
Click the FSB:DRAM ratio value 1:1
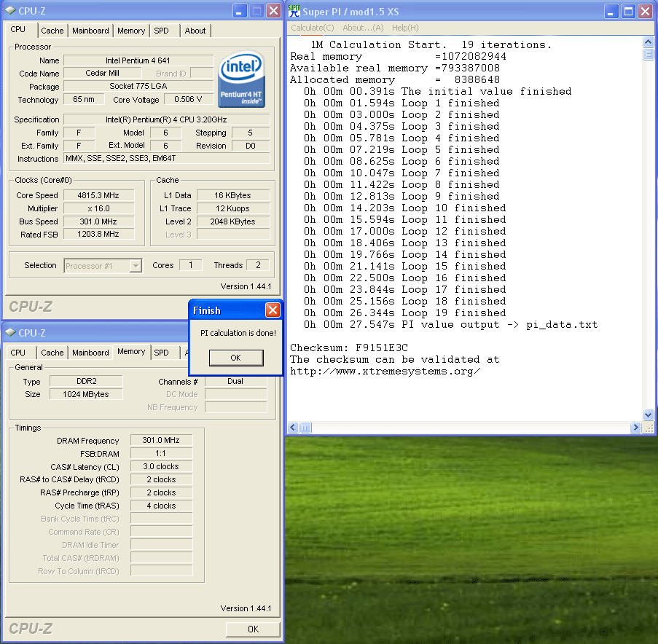click(161, 453)
